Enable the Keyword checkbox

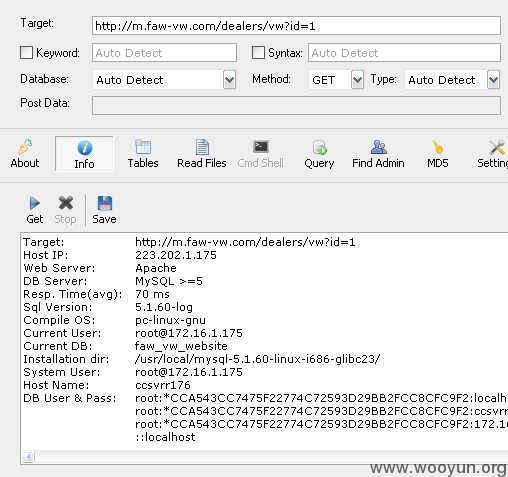point(26,52)
